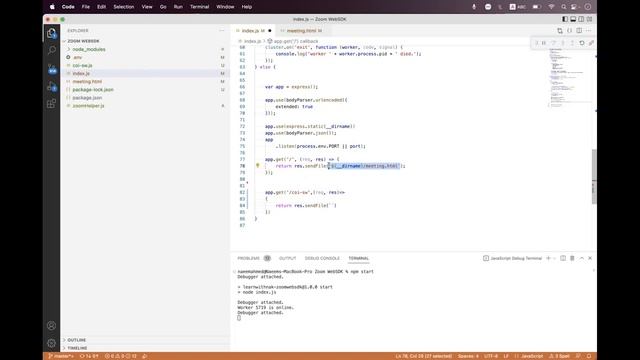The height and width of the screenshot is (360, 640).
Task: Select the Terminal panel tab
Action: click(358, 258)
